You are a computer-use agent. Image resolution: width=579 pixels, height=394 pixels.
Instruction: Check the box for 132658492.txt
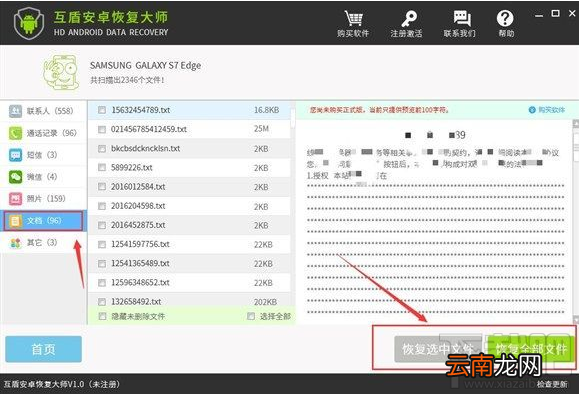pos(102,302)
